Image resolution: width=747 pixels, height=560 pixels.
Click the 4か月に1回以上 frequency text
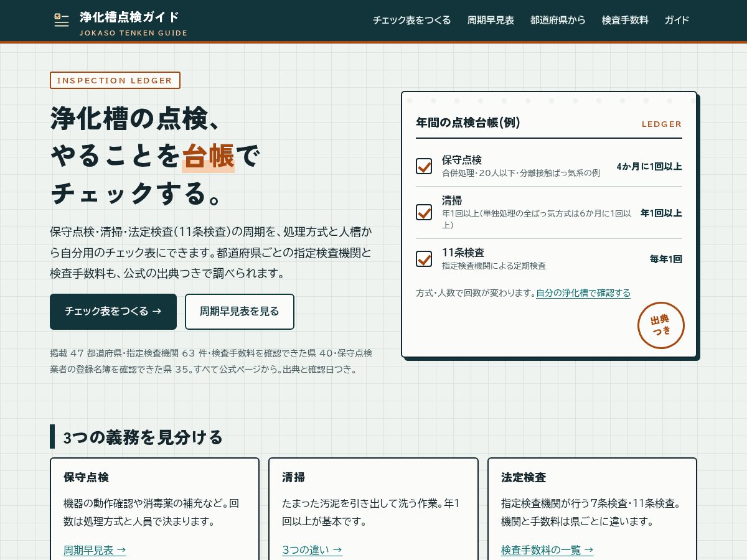point(649,166)
